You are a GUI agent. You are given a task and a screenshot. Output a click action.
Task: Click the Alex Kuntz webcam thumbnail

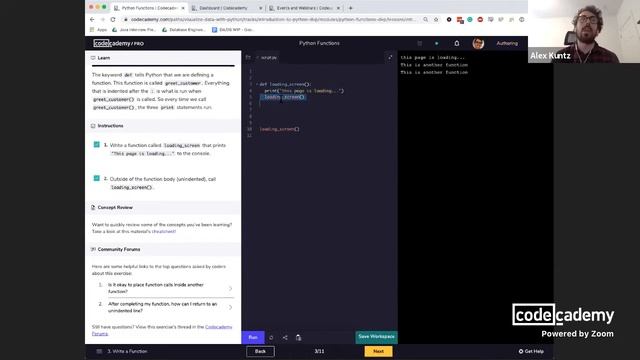point(584,31)
